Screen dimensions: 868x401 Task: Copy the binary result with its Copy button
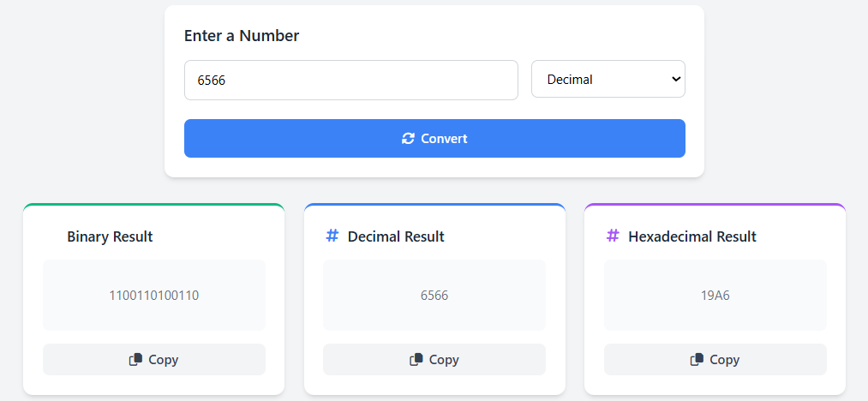tap(154, 360)
